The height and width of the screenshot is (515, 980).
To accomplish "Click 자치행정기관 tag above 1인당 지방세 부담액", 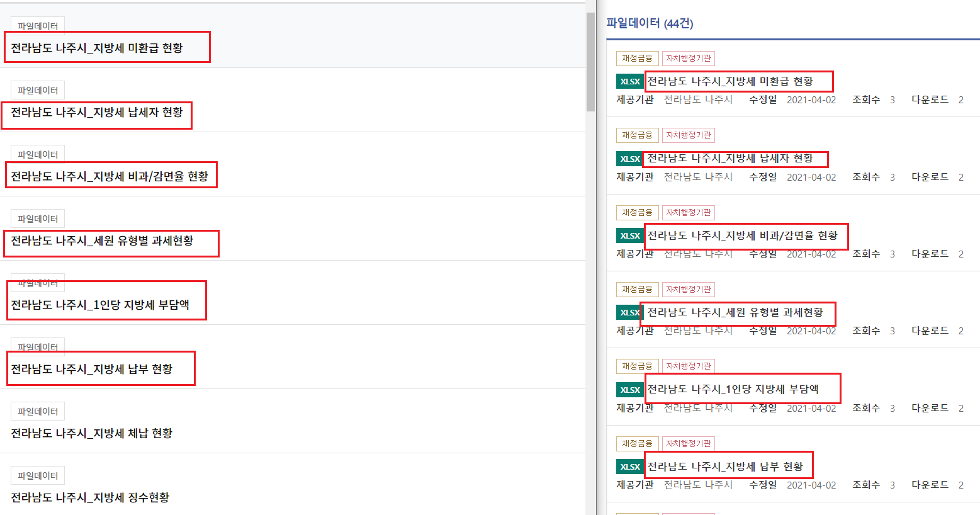I will pos(689,366).
